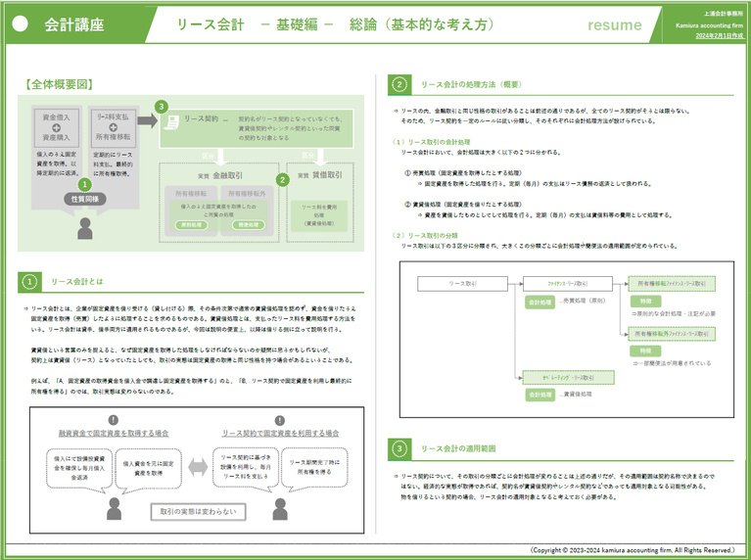Click the 上浦会計事務所 text in the header

tap(724, 14)
